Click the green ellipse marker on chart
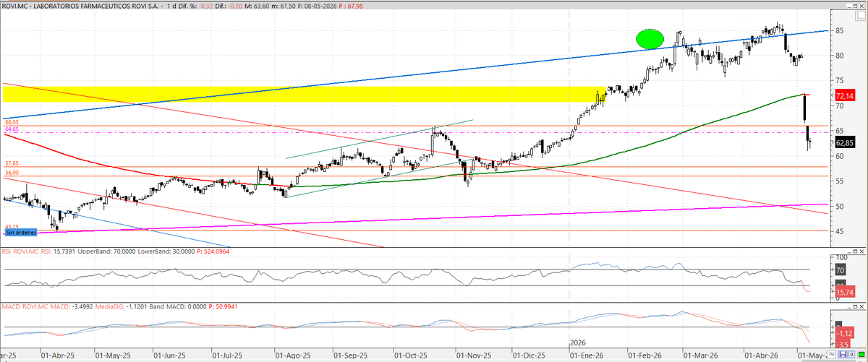 (x=650, y=39)
